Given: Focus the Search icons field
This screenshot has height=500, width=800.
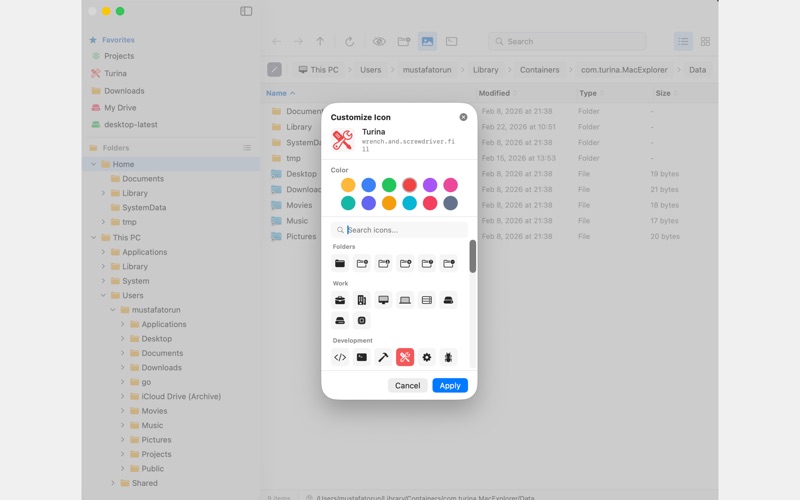Looking at the screenshot, I should 399,230.
